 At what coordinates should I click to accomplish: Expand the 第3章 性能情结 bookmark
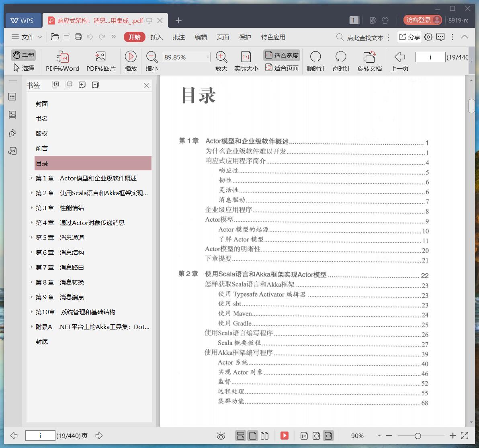(31, 208)
